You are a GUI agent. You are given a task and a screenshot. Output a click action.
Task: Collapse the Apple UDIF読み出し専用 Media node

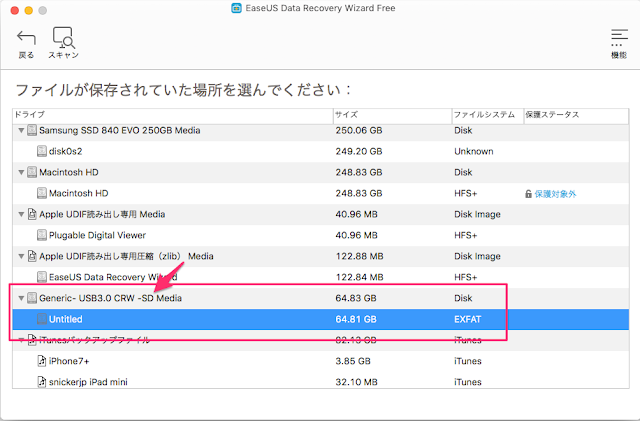pyautogui.click(x=21, y=214)
